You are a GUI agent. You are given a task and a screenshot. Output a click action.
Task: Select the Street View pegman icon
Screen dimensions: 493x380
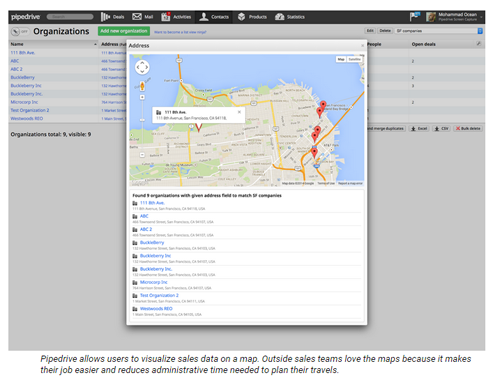(x=142, y=86)
